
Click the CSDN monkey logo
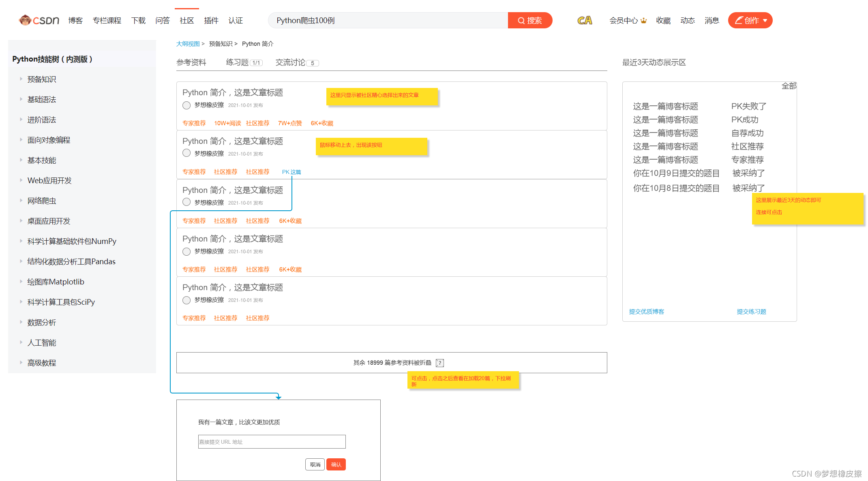(25, 20)
